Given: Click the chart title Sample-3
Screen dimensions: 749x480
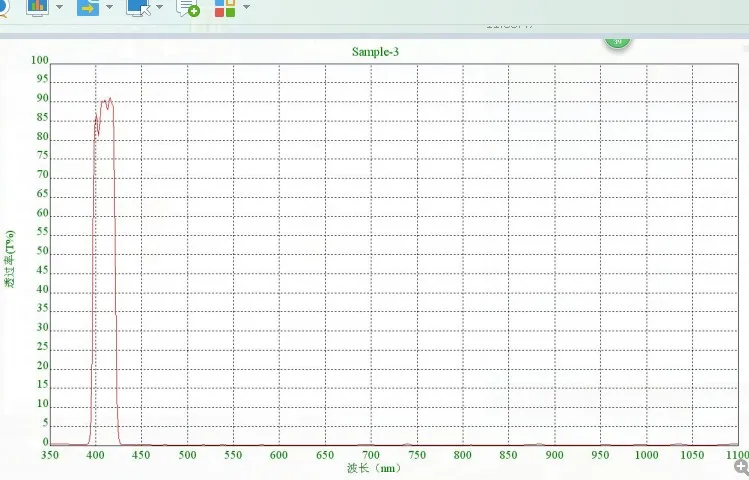Looking at the screenshot, I should coord(375,52).
